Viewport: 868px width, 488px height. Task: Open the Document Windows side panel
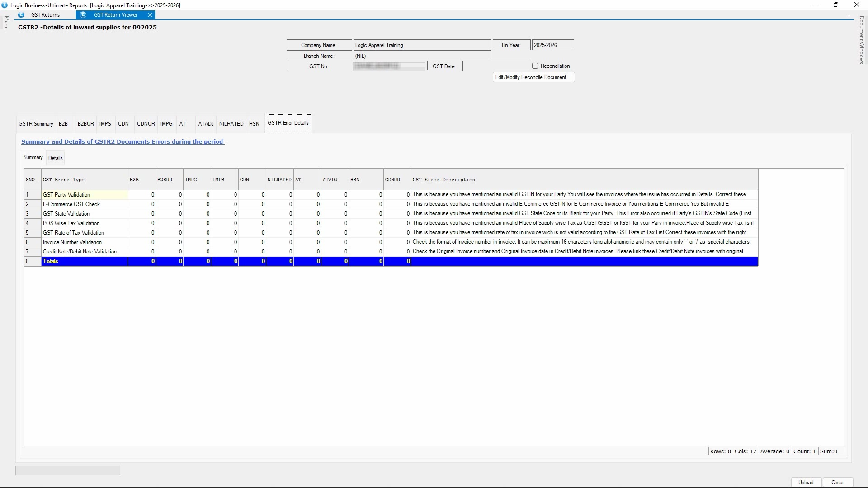861,40
